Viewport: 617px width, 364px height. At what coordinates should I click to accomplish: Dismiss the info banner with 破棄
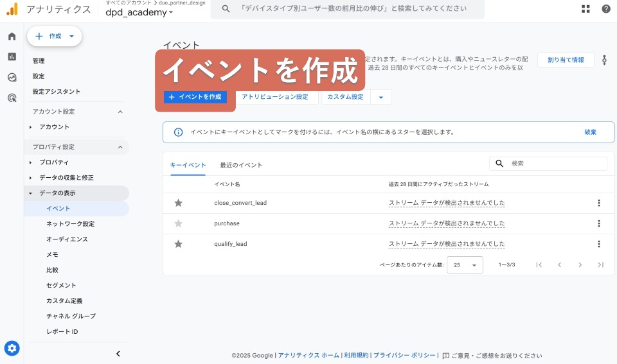coord(590,132)
